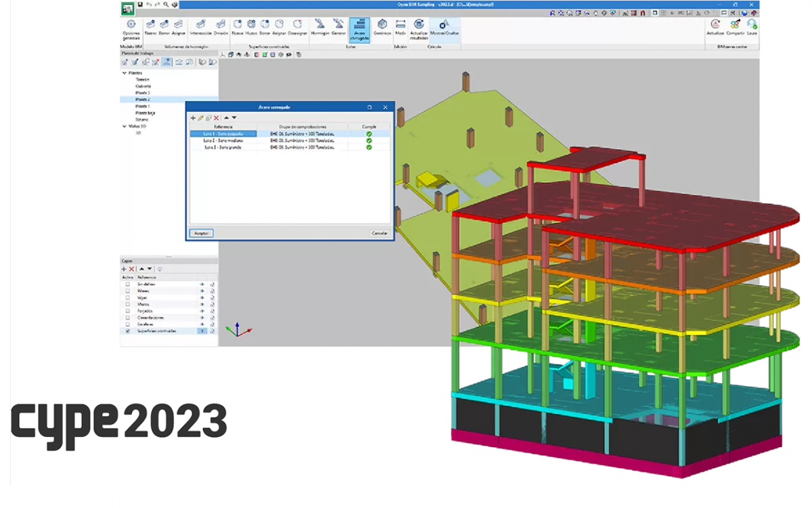Screen dimensions: 812x508
Task: Enable the Muros layer checkbox
Action: [127, 305]
